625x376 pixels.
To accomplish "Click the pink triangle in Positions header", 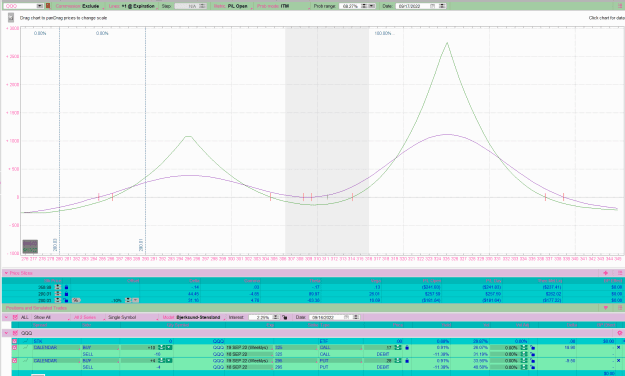I will coord(606,308).
